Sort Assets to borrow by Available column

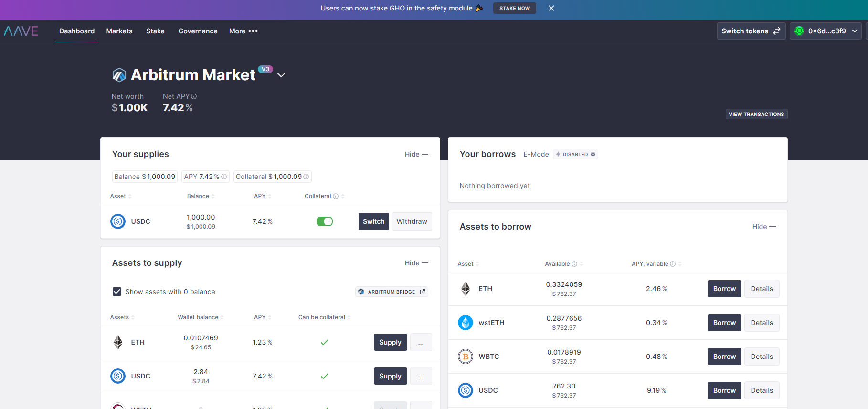pos(564,264)
